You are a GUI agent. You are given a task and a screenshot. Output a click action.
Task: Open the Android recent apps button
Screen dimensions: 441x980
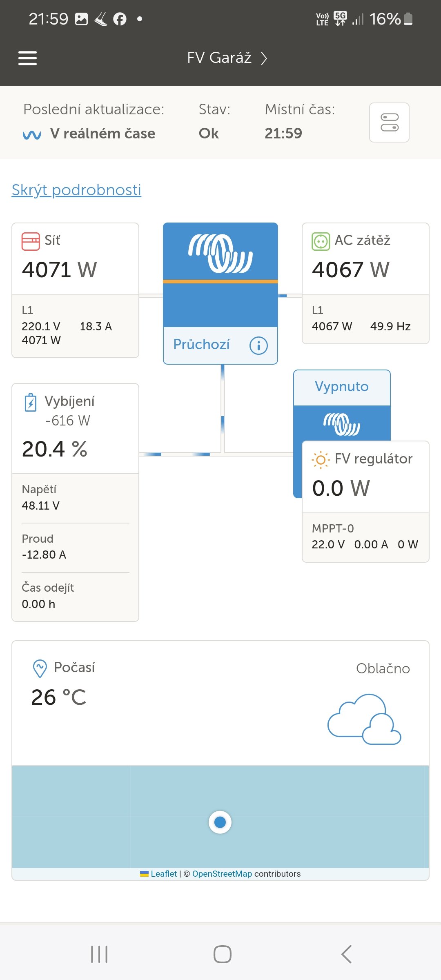99,954
